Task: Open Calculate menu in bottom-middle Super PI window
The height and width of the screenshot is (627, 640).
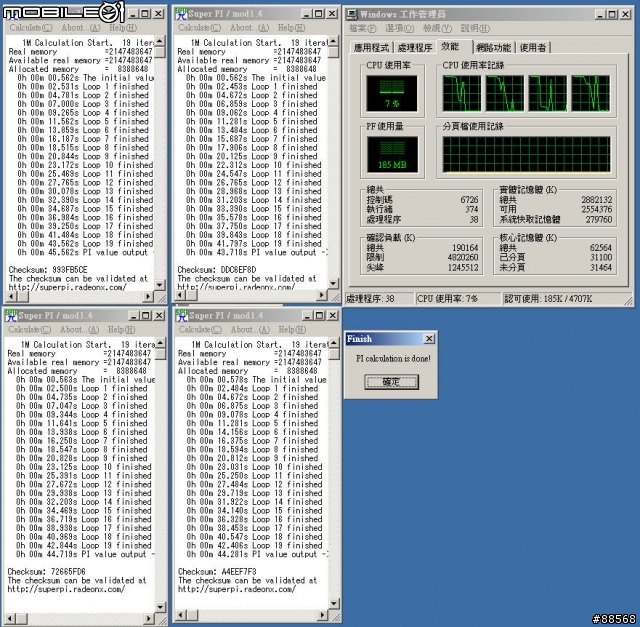Action: 200,329
